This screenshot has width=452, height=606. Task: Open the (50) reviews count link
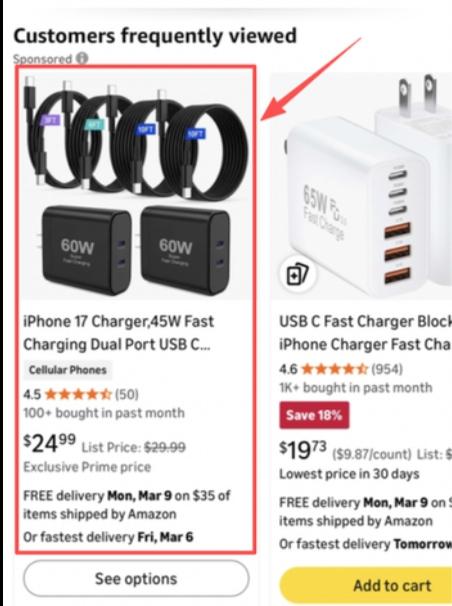coord(127,395)
